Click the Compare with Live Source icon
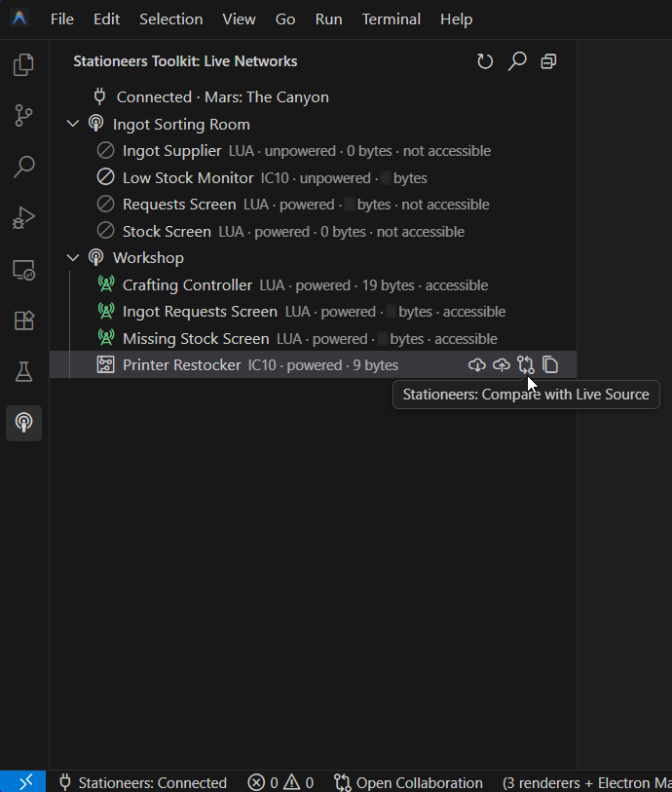Screen dimensions: 672x792 point(526,364)
